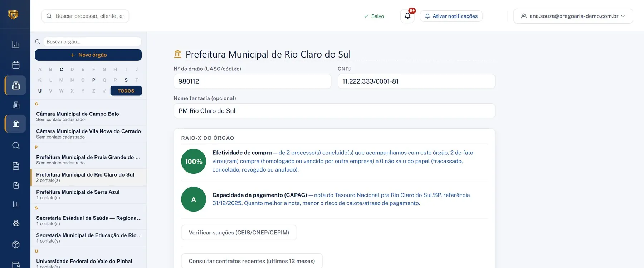The image size is (644, 268).
Task: Select Secretaria Estadual de Saúde entry
Action: [88, 220]
